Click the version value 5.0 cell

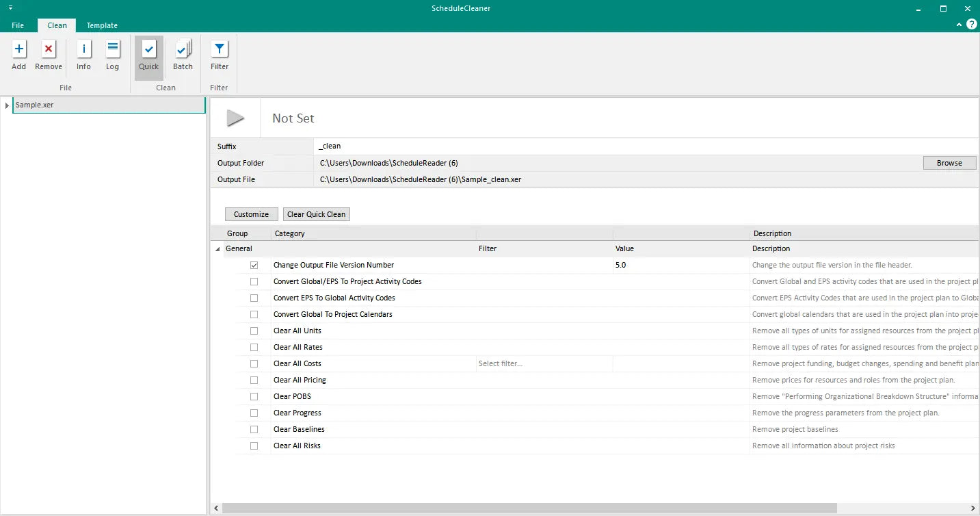pos(681,265)
